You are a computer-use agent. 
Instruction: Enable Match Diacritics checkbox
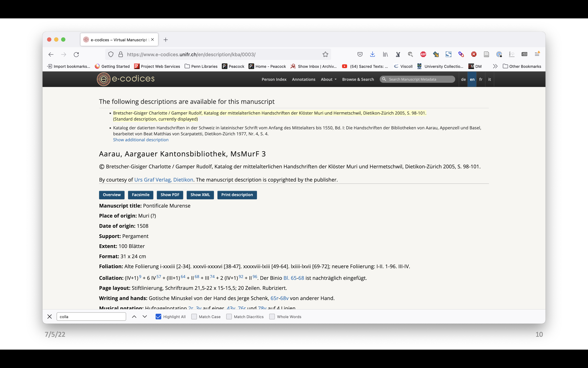[x=229, y=317]
